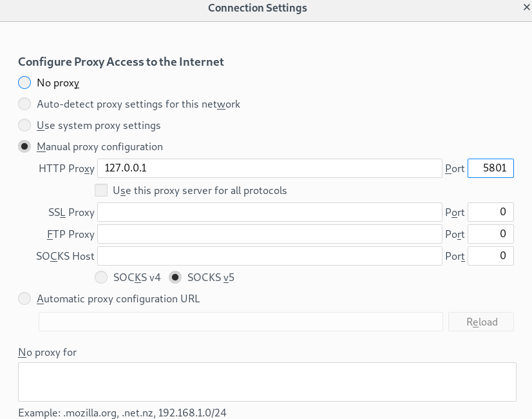Select the SOCKS v4 radio button

[101, 278]
